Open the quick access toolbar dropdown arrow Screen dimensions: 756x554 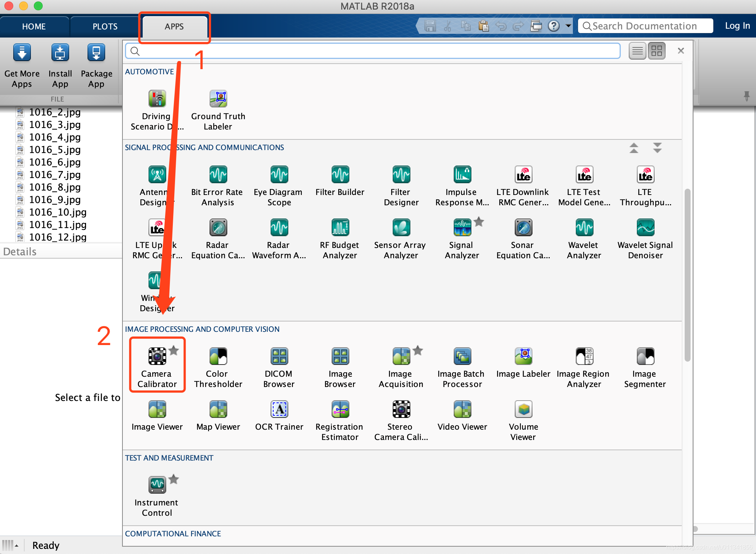point(568,26)
